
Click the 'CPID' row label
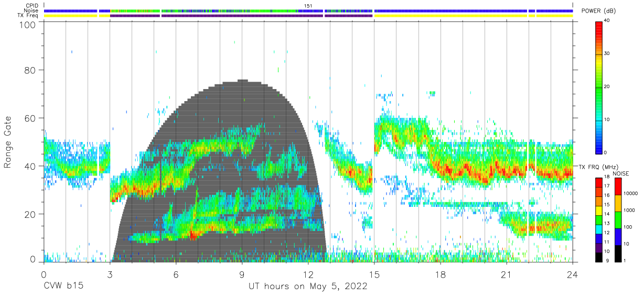pyautogui.click(x=31, y=5)
